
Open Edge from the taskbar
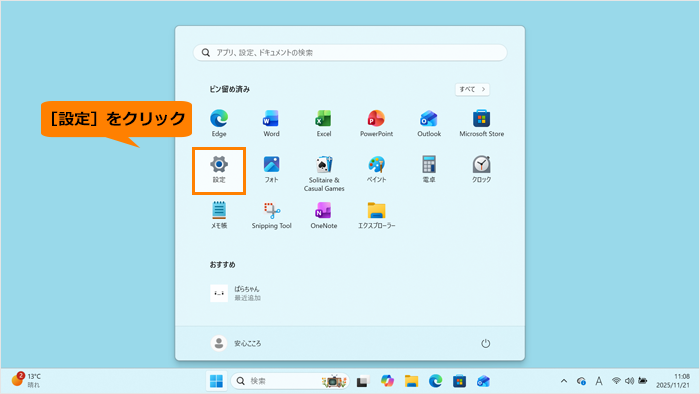click(x=435, y=381)
